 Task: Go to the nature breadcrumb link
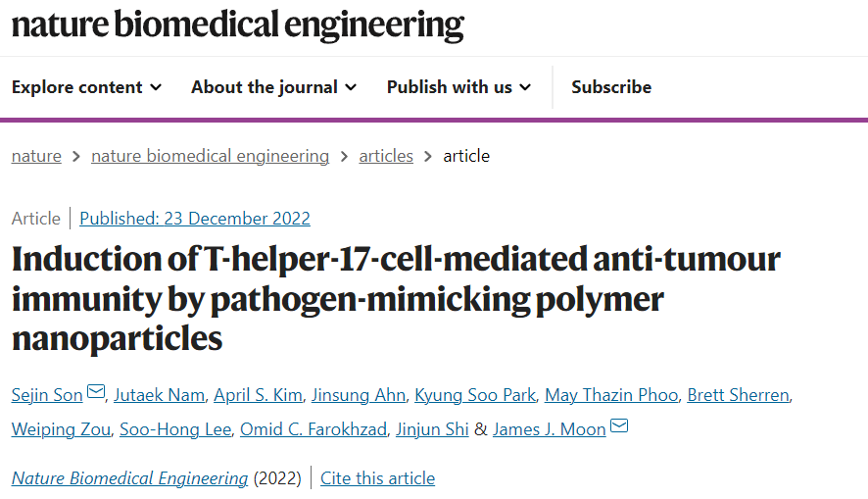pyautogui.click(x=36, y=156)
